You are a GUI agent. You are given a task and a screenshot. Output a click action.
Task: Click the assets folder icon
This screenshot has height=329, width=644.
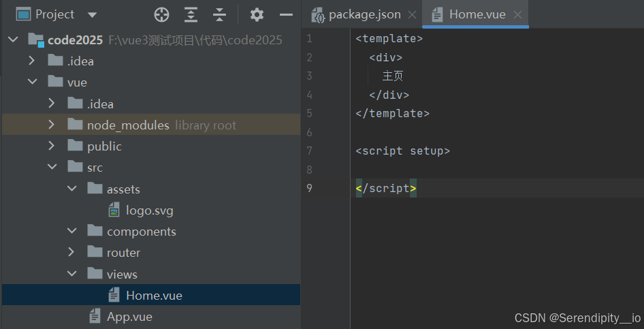click(95, 188)
